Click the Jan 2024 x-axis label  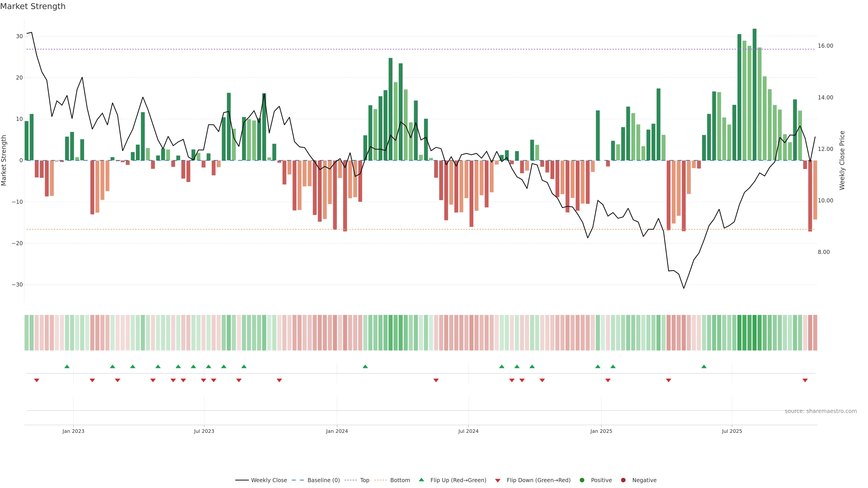(x=337, y=431)
